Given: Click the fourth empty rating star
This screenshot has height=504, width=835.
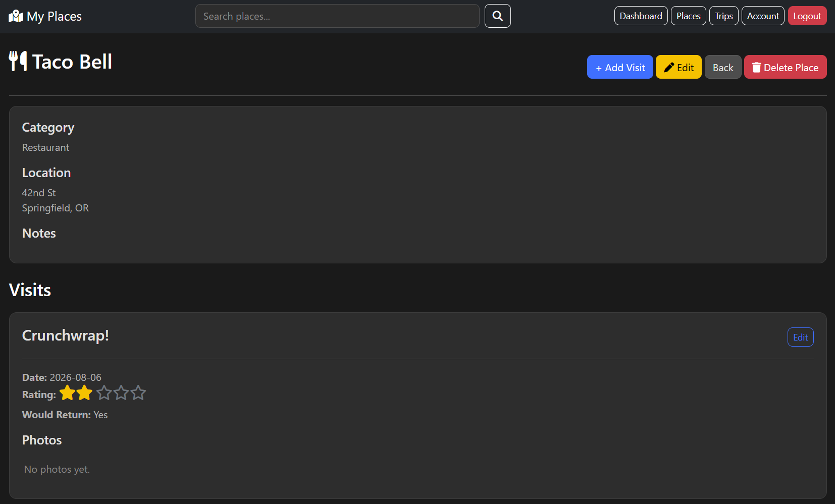Looking at the screenshot, I should point(121,393).
